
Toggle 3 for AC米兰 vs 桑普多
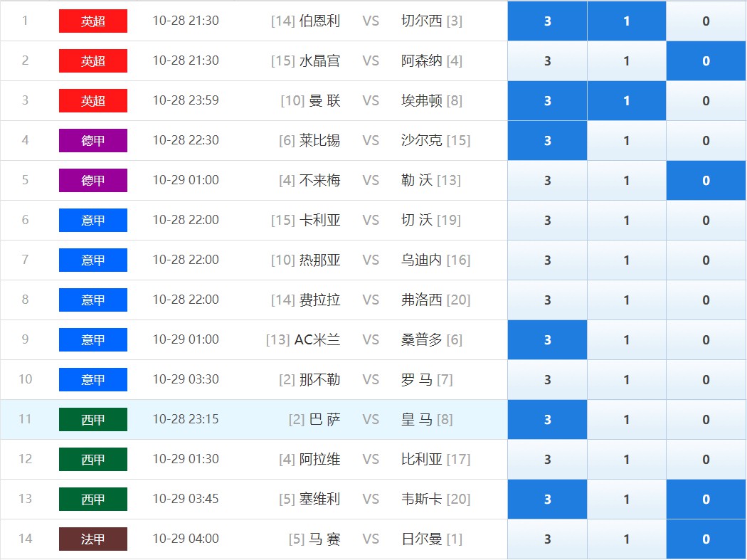pos(547,340)
